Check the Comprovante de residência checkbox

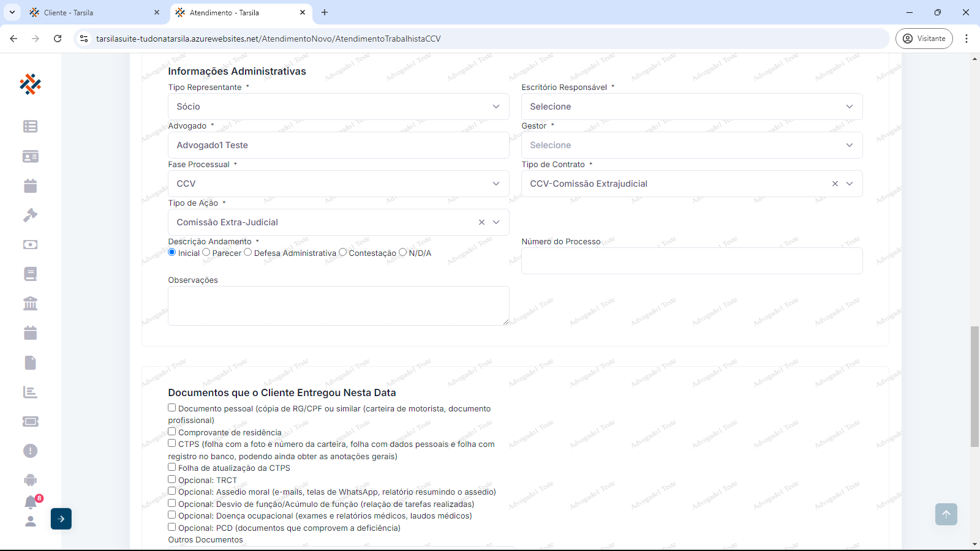(x=172, y=432)
